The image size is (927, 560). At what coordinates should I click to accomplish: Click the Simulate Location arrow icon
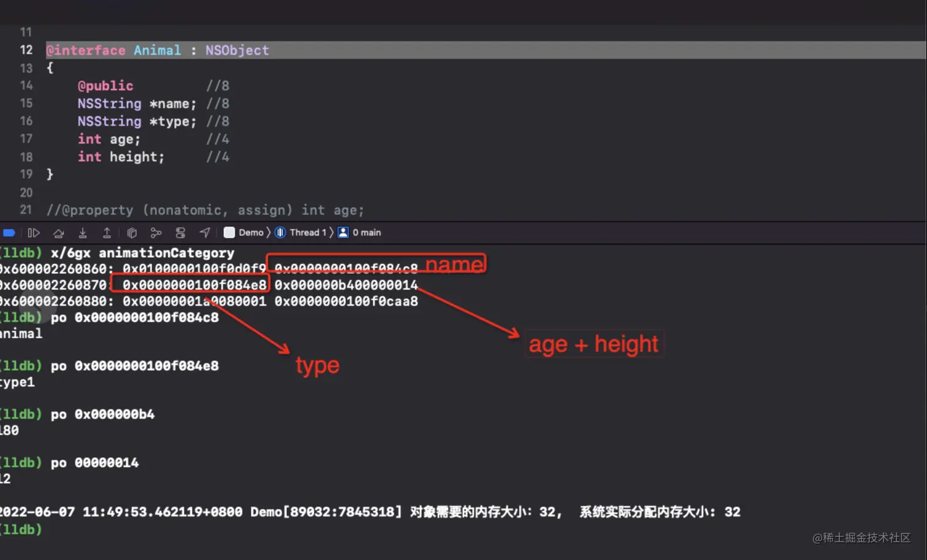pos(205,233)
